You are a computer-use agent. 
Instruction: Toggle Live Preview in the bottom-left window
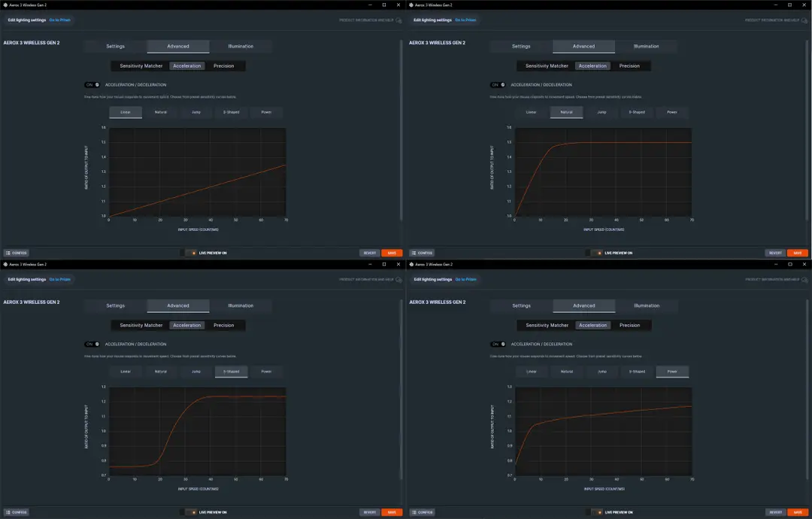tap(189, 512)
